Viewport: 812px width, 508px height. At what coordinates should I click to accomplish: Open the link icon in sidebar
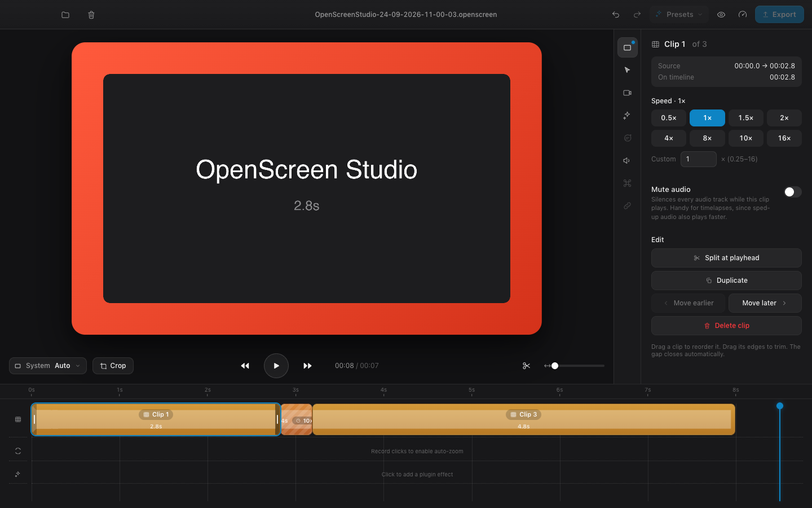click(627, 205)
